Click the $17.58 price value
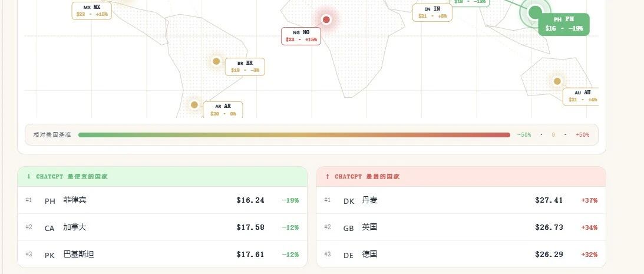 (x=250, y=227)
